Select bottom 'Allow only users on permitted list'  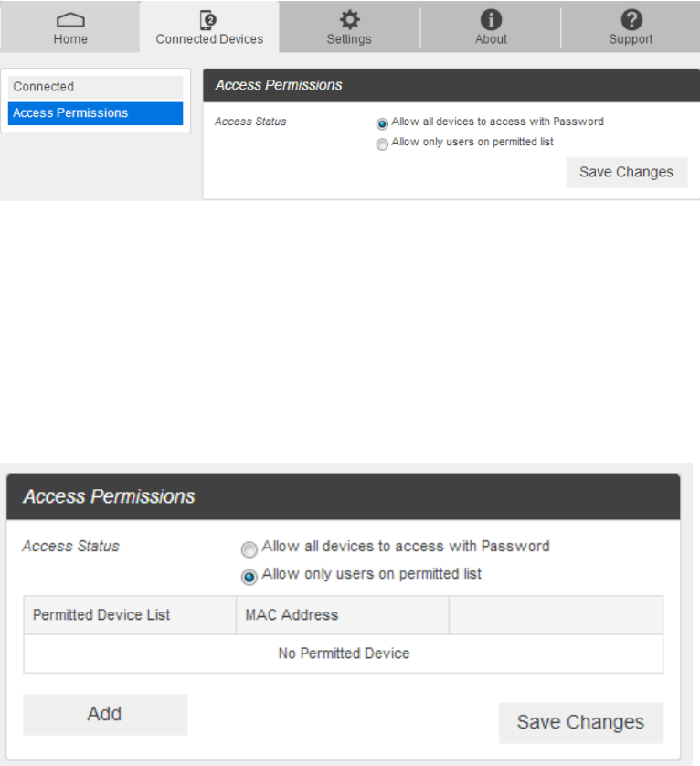249,577
